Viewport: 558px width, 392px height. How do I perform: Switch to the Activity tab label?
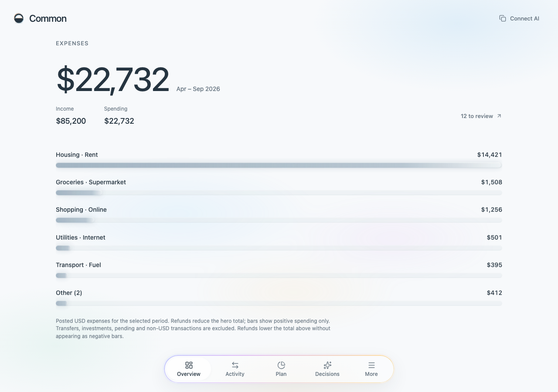[x=235, y=374]
